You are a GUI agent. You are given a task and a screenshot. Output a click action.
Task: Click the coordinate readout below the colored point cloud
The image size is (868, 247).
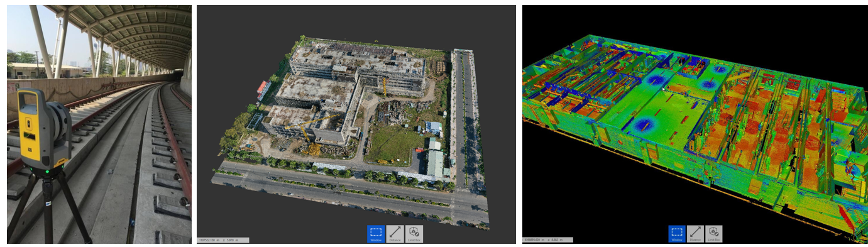pyautogui.click(x=547, y=239)
